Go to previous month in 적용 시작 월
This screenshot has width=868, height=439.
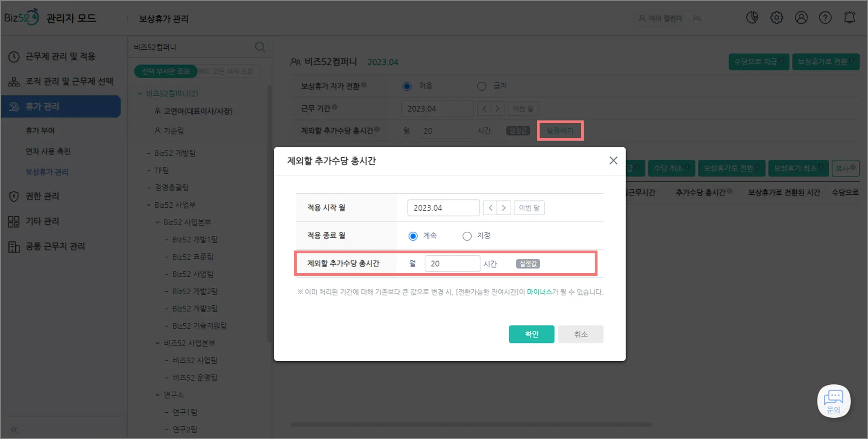(490, 208)
